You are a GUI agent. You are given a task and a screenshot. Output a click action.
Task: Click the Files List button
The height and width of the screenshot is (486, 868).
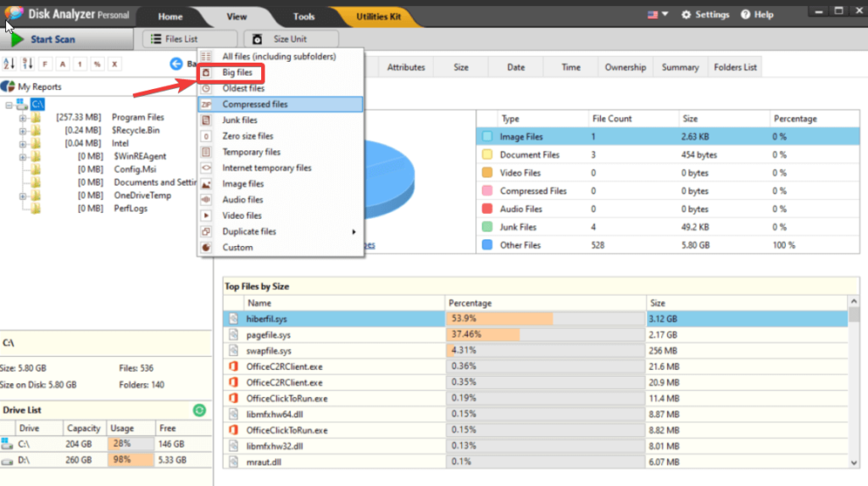190,39
